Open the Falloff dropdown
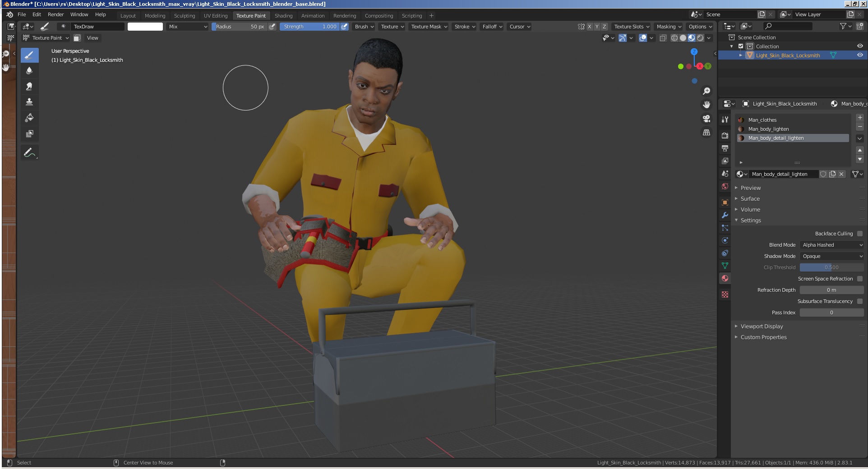 pos(492,27)
